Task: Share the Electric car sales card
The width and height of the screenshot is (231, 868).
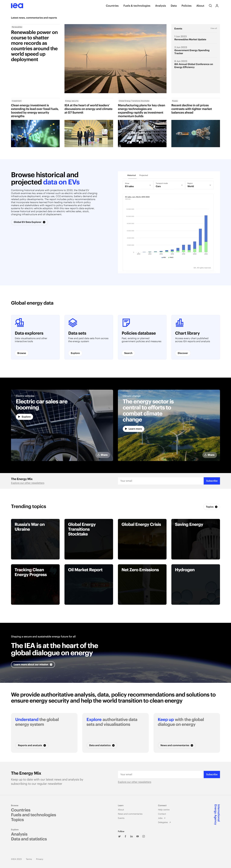Action: tap(103, 455)
